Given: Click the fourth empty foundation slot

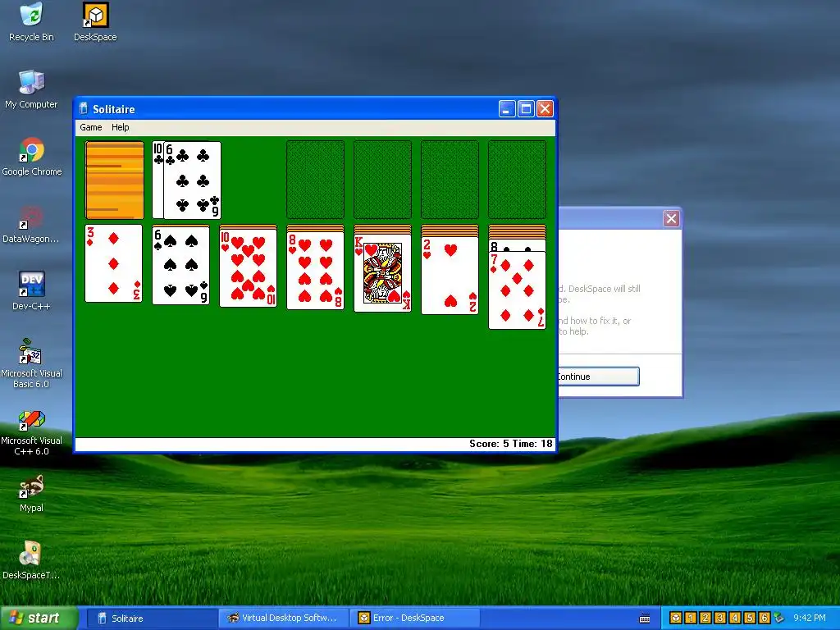Looking at the screenshot, I should [517, 180].
